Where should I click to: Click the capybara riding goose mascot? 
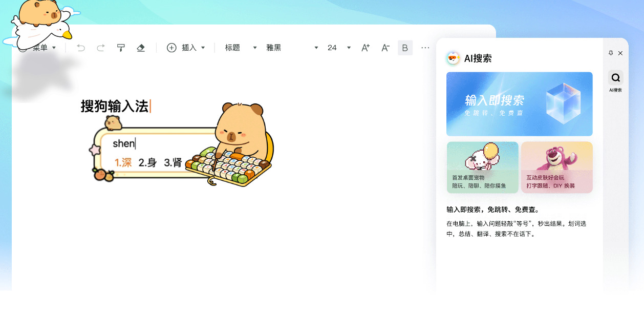click(42, 25)
